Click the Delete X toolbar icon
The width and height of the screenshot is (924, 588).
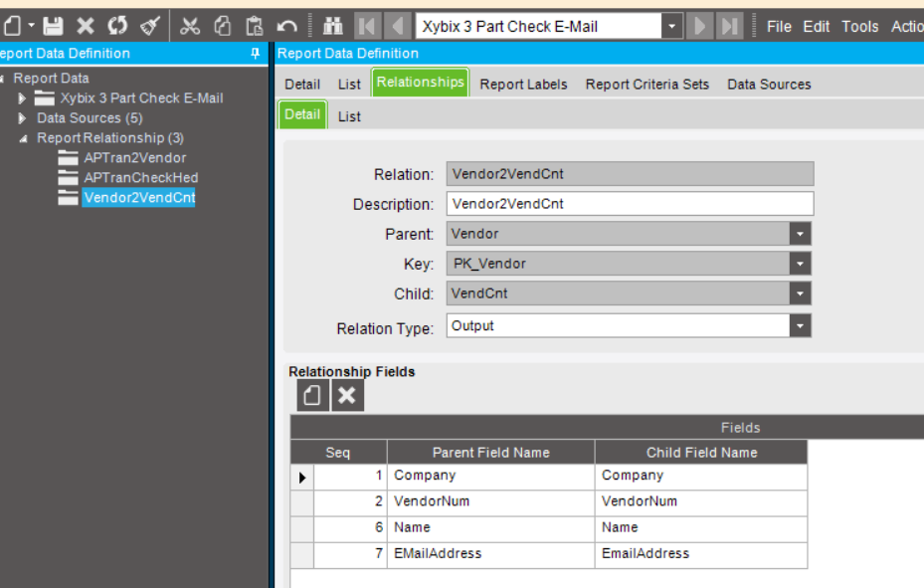click(86, 26)
